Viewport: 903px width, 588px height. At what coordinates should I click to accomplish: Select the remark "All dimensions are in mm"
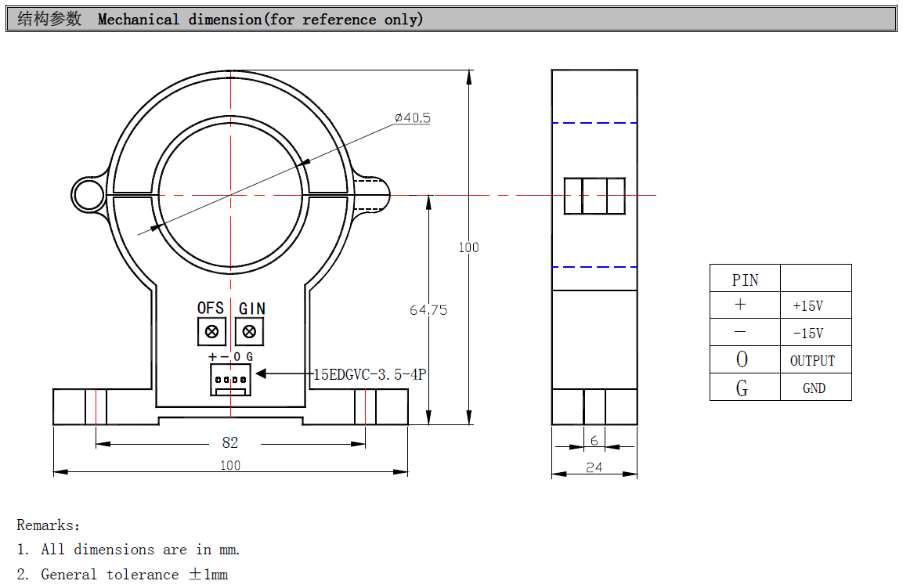pos(141,550)
